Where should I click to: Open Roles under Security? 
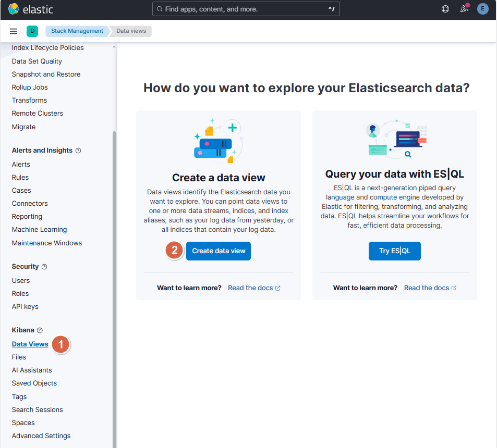click(20, 294)
